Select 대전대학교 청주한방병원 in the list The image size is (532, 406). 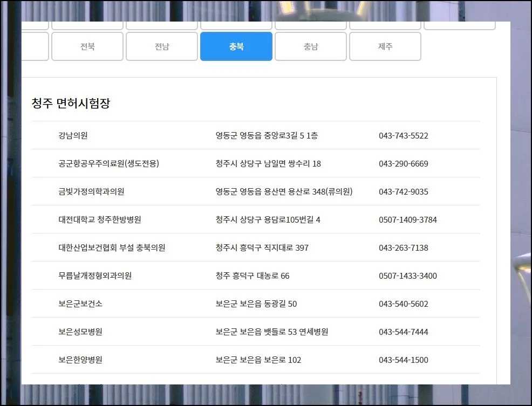tap(100, 220)
